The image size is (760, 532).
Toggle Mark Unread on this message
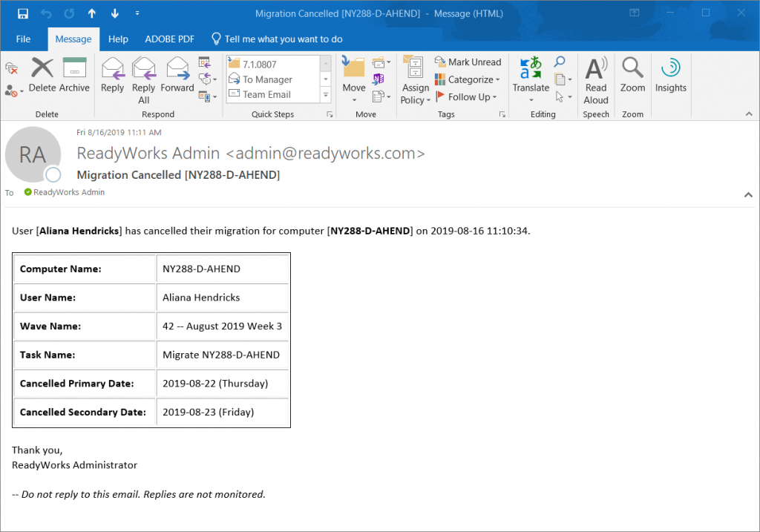pyautogui.click(x=468, y=62)
